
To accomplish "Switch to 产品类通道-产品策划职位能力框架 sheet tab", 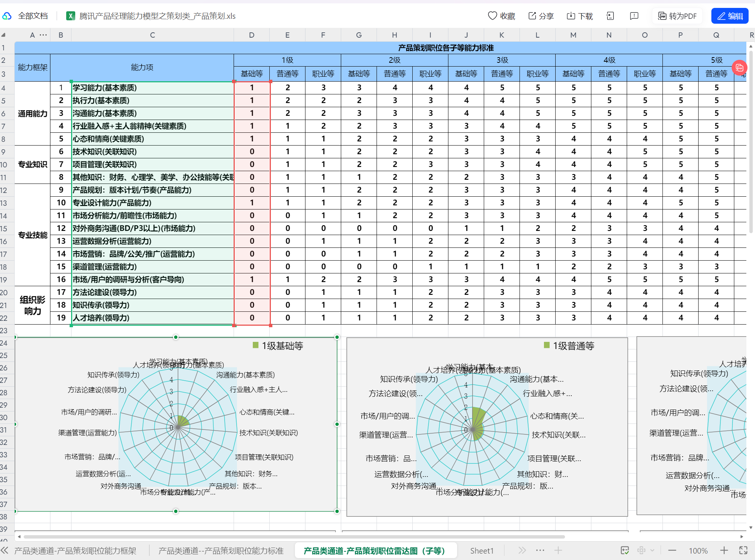I will [x=75, y=551].
